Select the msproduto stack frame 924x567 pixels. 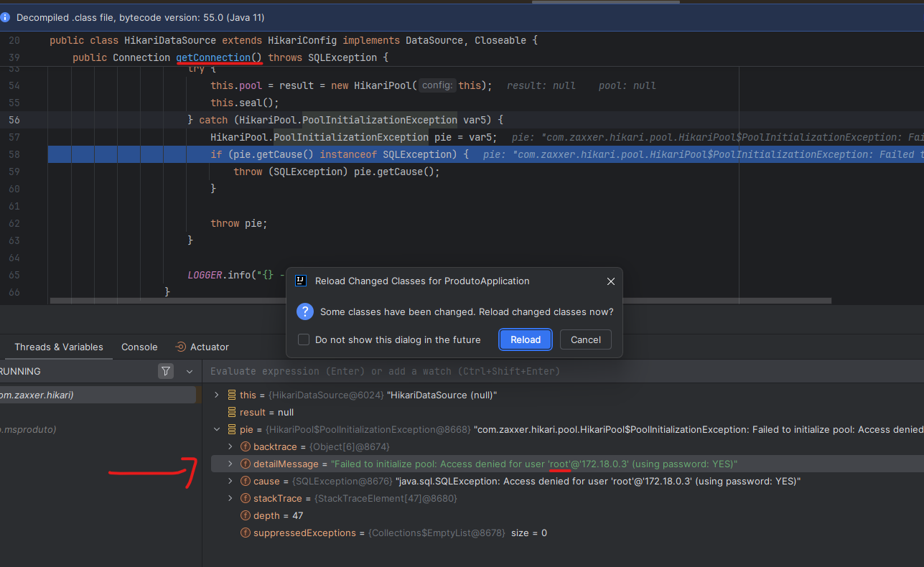tap(98, 429)
